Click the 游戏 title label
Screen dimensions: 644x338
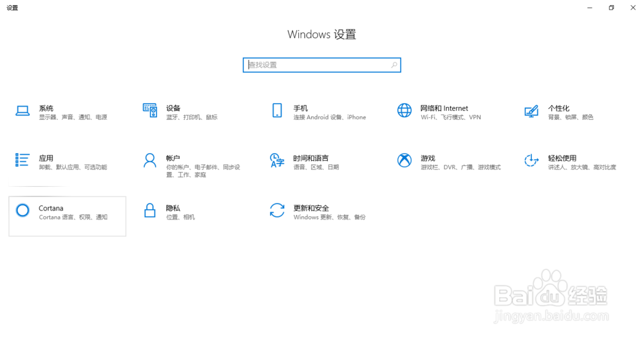click(428, 158)
